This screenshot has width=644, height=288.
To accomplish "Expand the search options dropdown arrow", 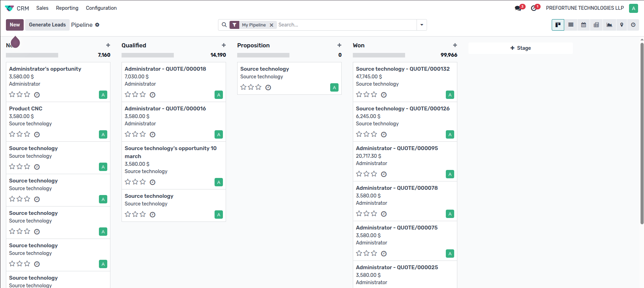I will tap(422, 25).
